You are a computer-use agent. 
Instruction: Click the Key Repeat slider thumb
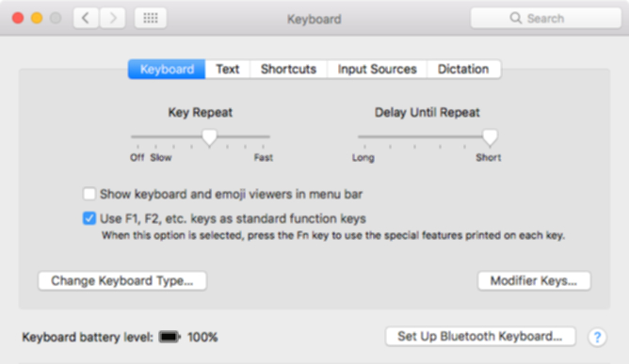tap(209, 137)
